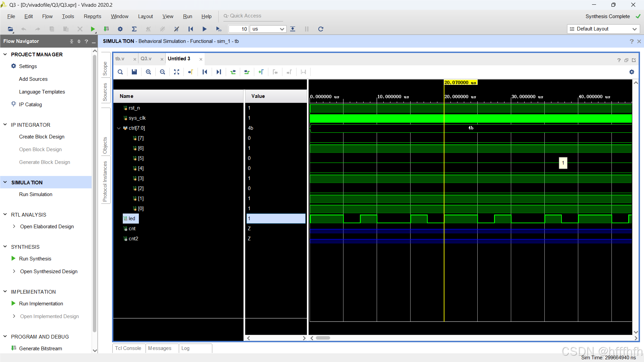Open the time unit dropdown

[282, 29]
